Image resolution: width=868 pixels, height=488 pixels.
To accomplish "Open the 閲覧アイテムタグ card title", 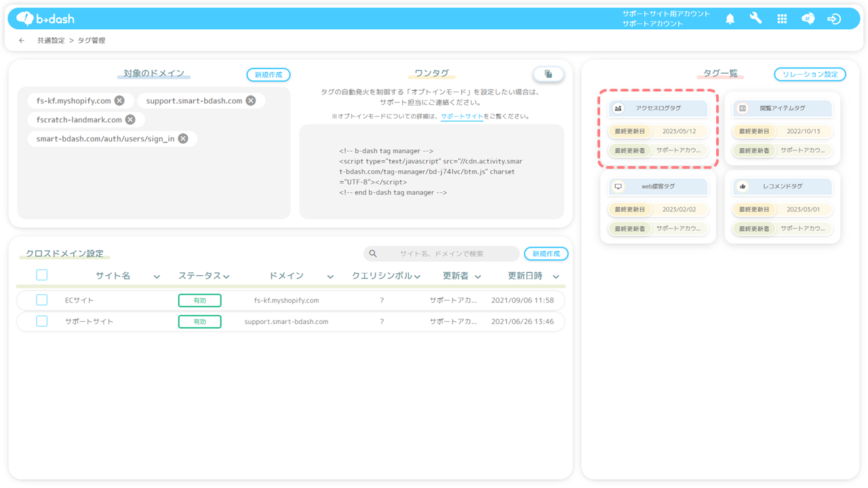I will [783, 108].
